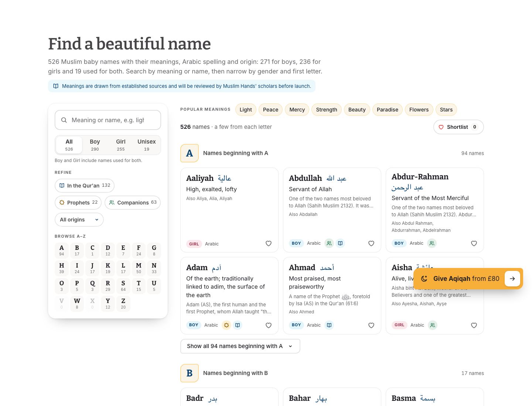Image resolution: width=532 pixels, height=406 pixels.
Task: Browse names starting with letter T
Action: [x=139, y=286]
